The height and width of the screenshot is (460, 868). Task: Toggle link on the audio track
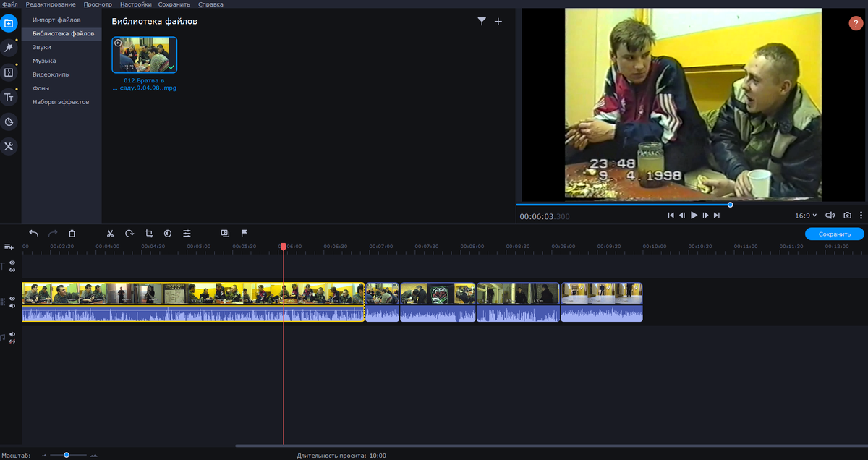pos(12,341)
